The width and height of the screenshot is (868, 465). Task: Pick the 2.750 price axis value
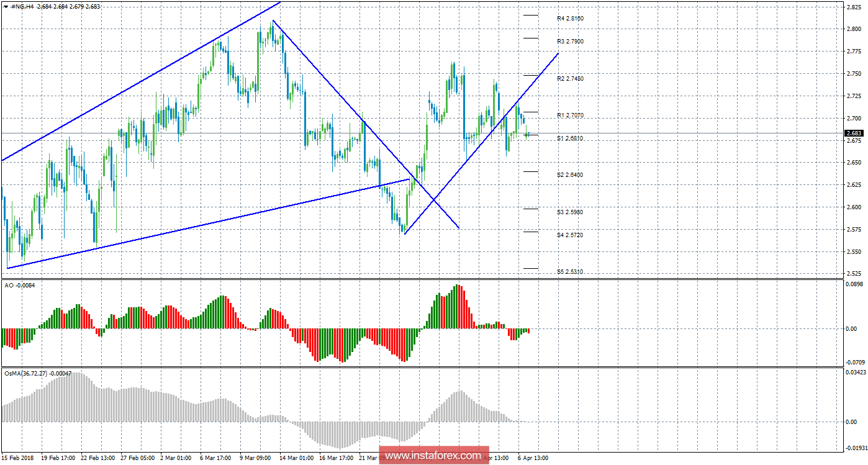coord(853,74)
